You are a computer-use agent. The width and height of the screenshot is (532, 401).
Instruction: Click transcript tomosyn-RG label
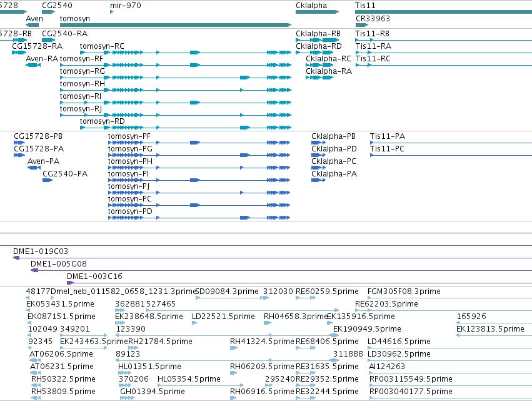click(83, 71)
